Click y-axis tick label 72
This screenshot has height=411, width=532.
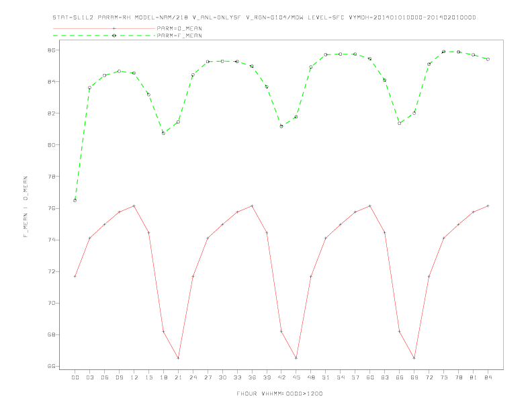click(51, 271)
